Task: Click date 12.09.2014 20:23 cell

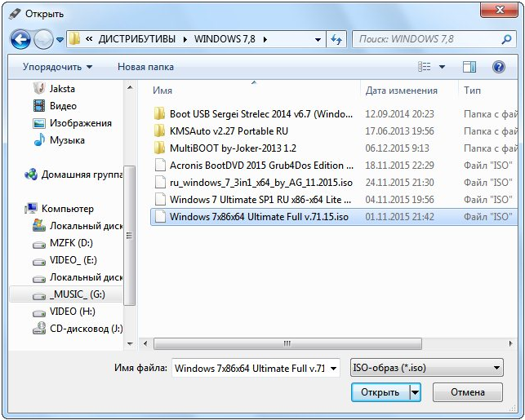Action: coord(399,114)
